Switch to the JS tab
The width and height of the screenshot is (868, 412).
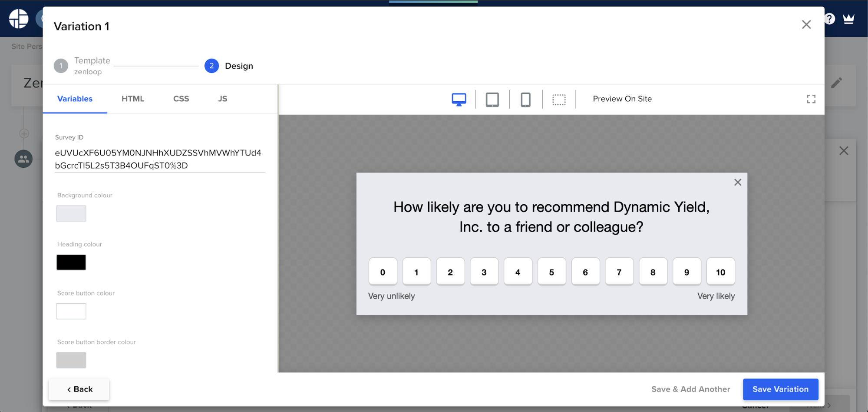pyautogui.click(x=222, y=99)
